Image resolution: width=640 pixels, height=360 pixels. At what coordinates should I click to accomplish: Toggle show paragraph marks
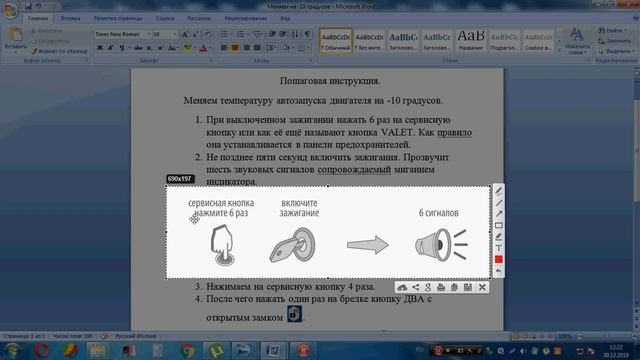click(x=307, y=34)
